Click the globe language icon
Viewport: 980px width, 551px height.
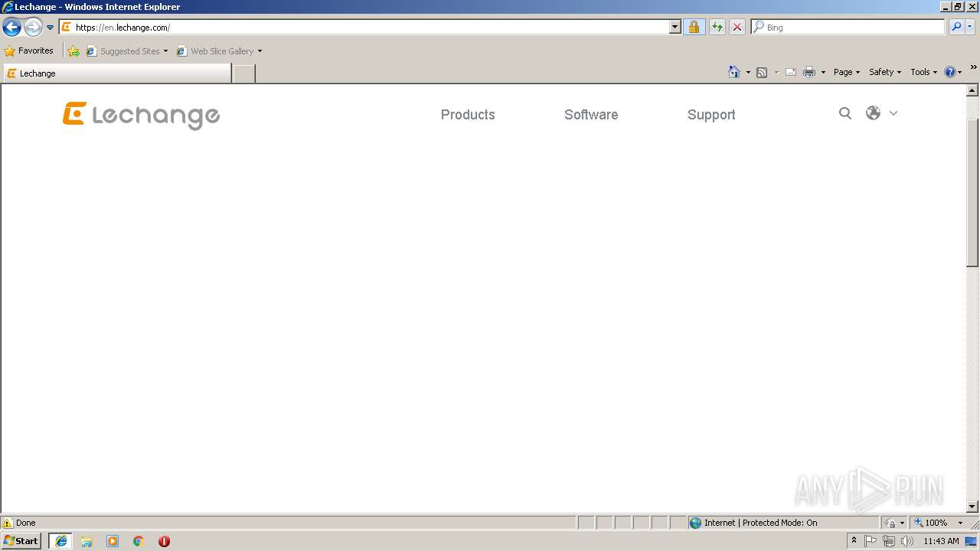[873, 113]
